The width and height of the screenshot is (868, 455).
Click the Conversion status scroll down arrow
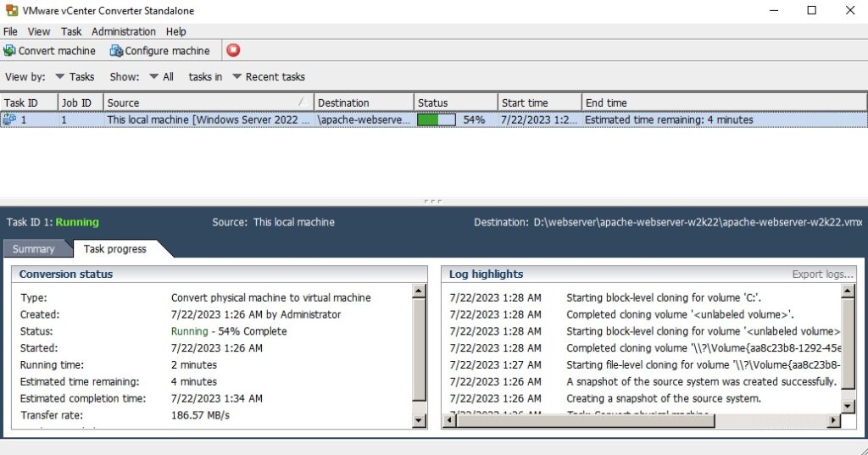pos(419,420)
